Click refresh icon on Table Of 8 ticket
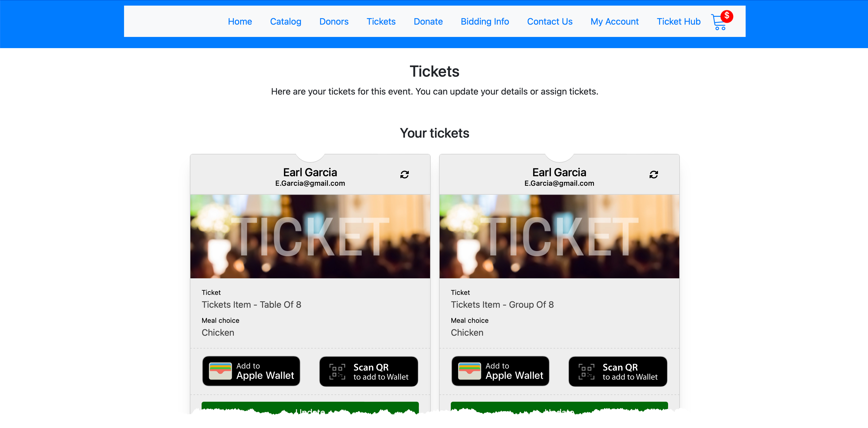868x428 pixels. [404, 175]
